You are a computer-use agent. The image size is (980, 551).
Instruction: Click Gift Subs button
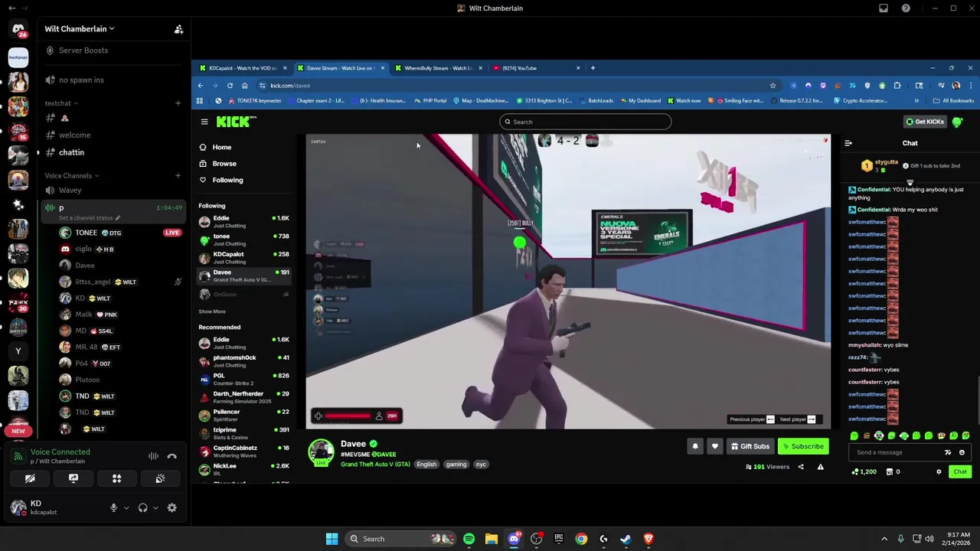click(x=750, y=446)
